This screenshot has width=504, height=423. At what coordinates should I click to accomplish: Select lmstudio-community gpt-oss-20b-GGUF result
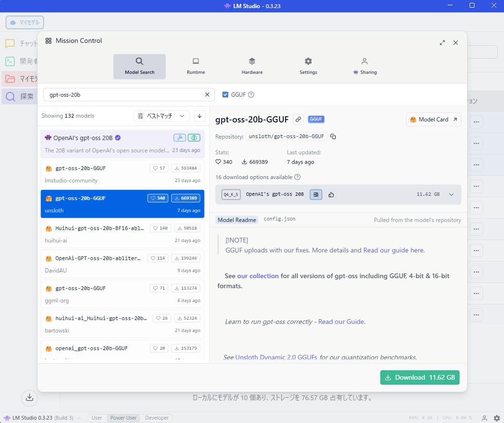(123, 174)
